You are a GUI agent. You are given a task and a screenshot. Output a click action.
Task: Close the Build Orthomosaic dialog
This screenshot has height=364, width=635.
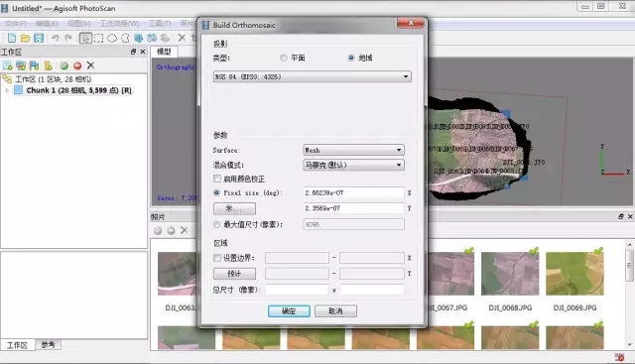(x=411, y=23)
